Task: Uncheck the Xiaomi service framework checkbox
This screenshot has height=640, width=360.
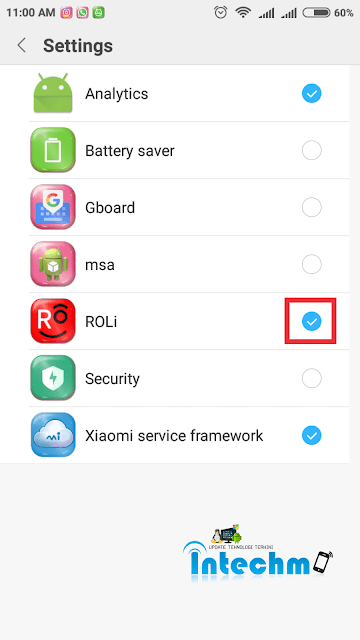Action: 311,436
